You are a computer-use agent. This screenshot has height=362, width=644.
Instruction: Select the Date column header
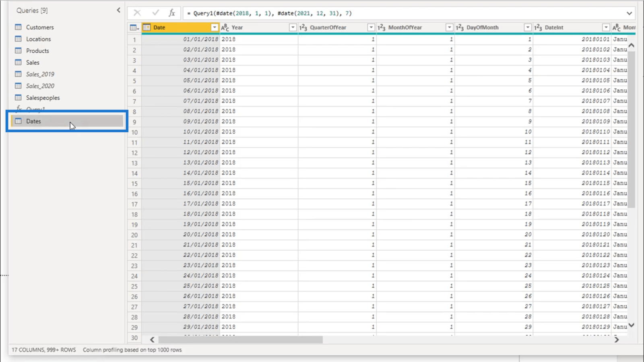180,27
